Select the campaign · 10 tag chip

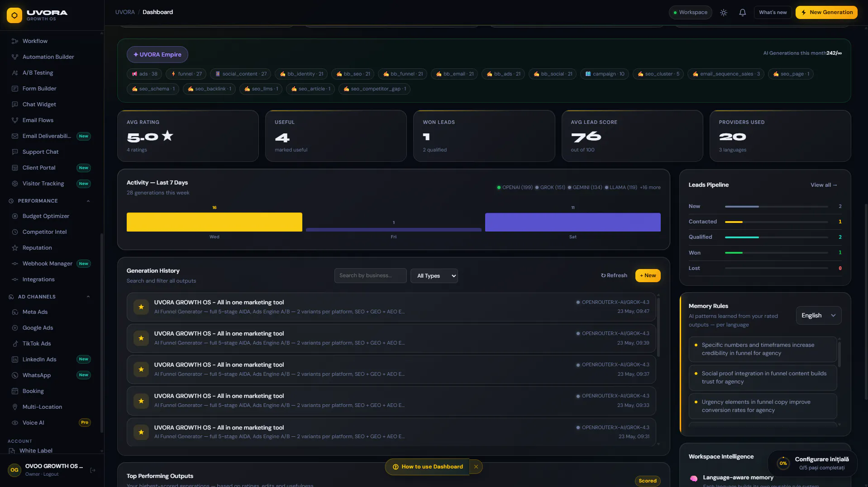coord(604,74)
